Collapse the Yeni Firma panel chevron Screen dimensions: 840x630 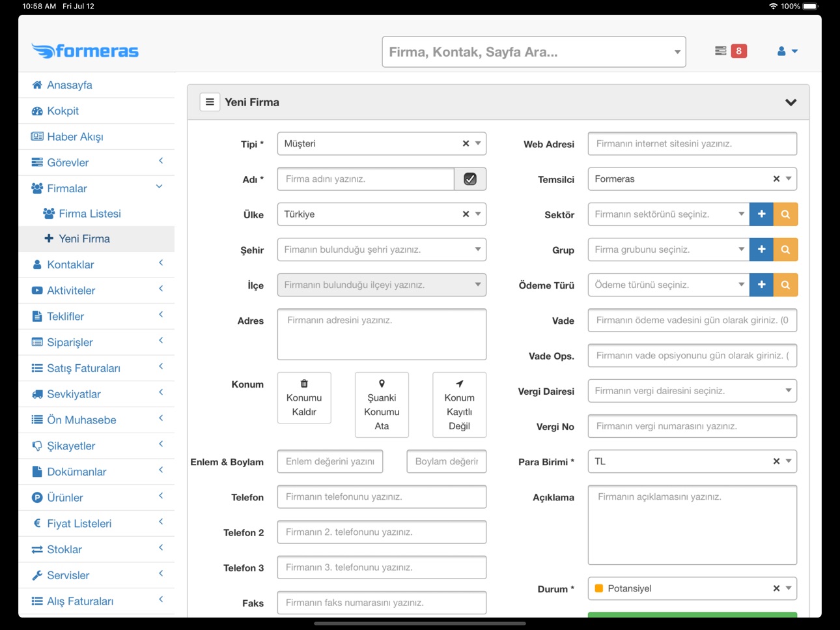point(791,102)
